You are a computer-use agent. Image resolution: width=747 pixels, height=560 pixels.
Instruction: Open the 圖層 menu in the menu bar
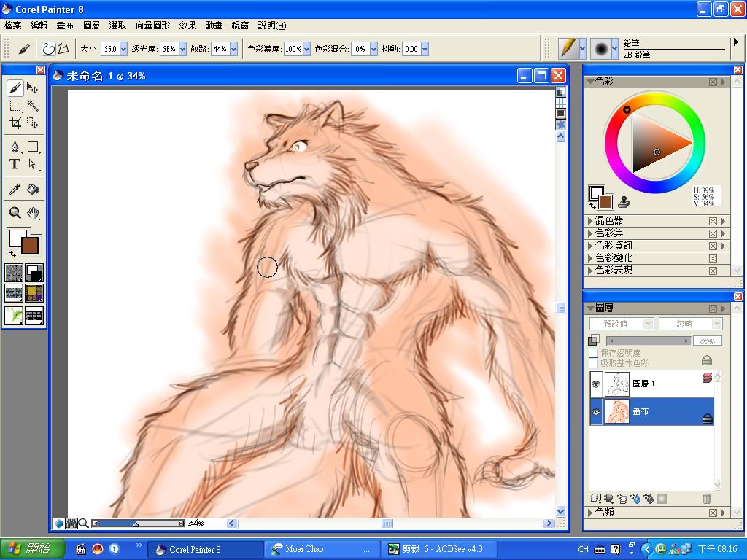(91, 25)
